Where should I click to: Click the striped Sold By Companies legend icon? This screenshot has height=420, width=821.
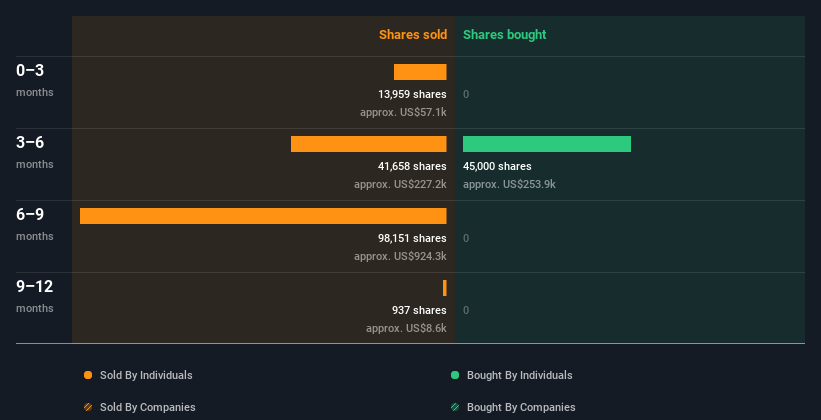[88, 407]
